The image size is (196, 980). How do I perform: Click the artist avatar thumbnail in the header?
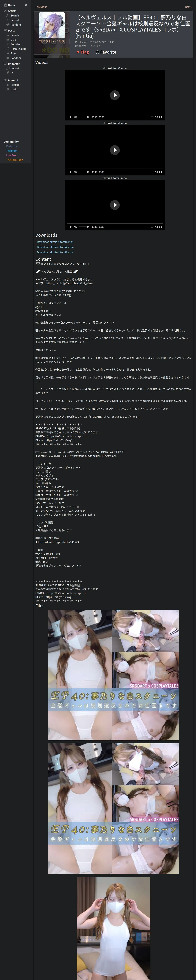pyautogui.click(x=52, y=25)
